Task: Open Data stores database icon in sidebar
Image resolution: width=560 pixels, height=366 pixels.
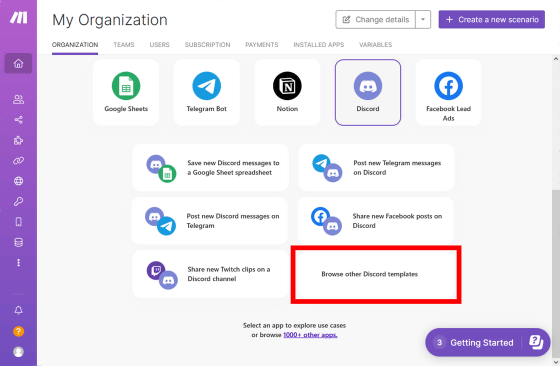Action: point(18,242)
